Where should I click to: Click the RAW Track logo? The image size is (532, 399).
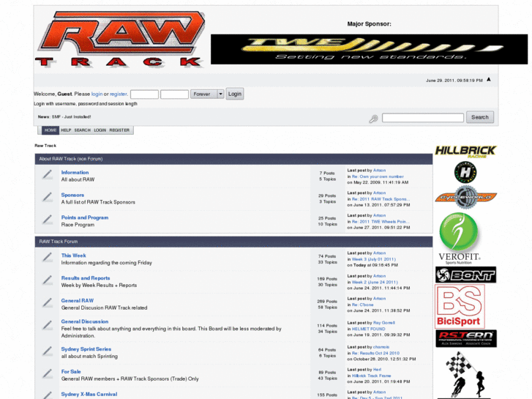(x=121, y=39)
